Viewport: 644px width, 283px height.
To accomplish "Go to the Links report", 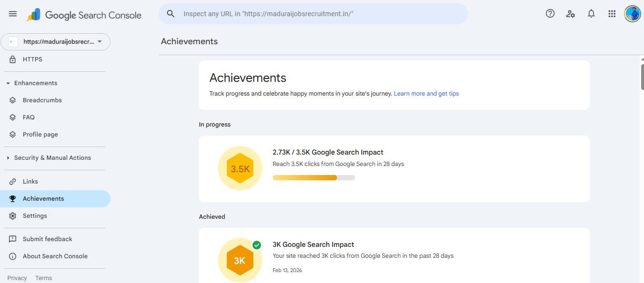I will (30, 182).
